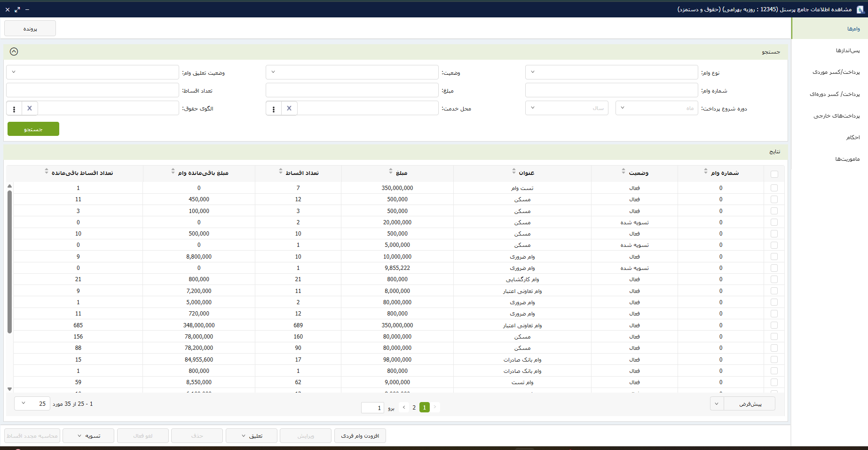Focus the شماره وام input field
Image resolution: width=868 pixels, height=450 pixels.
pyautogui.click(x=611, y=90)
